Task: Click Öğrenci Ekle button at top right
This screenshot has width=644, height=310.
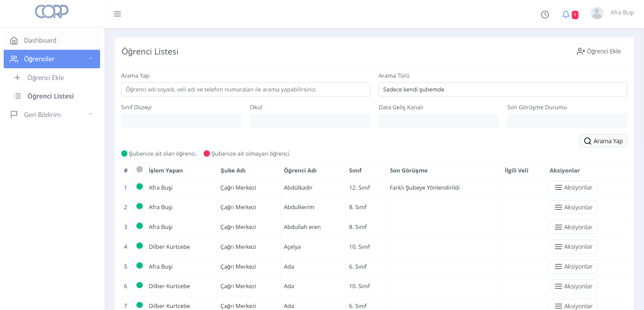Action: pyautogui.click(x=599, y=51)
